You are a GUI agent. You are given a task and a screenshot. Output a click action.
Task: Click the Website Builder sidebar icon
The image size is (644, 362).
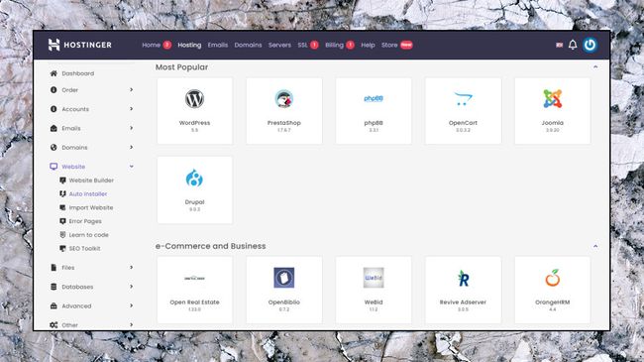[62, 181]
